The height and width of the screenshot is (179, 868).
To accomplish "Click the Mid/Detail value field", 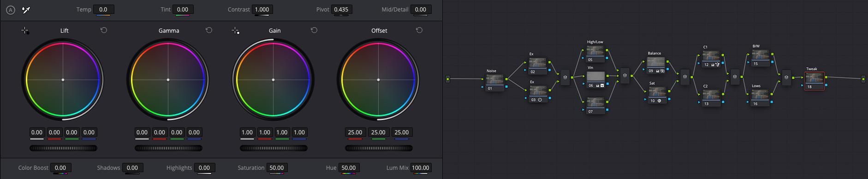I will pos(421,9).
